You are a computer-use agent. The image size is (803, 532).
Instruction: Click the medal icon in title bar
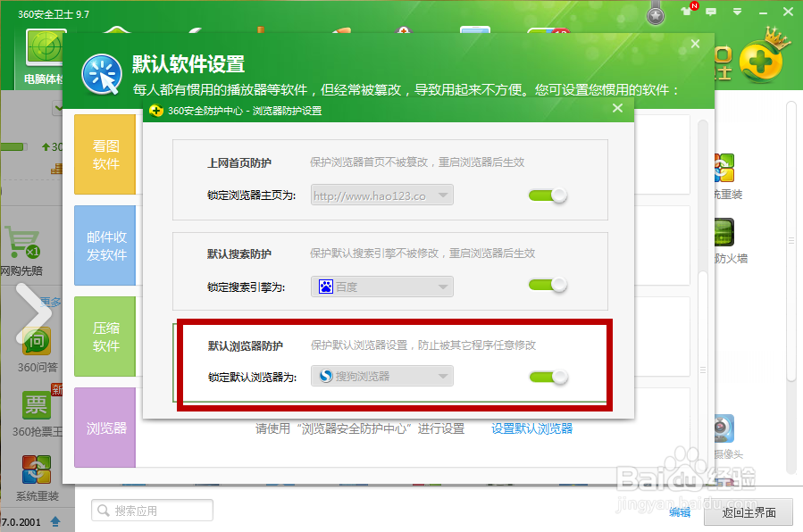pos(656,15)
